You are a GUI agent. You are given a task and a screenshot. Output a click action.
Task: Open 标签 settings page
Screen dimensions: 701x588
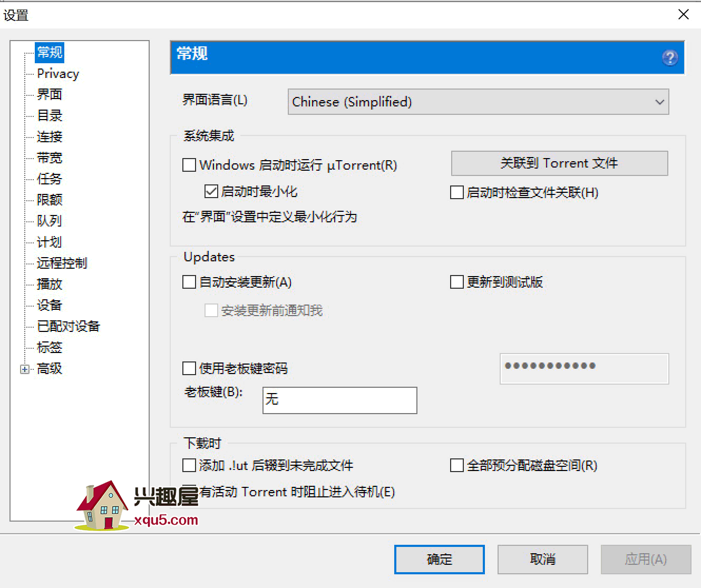tap(50, 347)
